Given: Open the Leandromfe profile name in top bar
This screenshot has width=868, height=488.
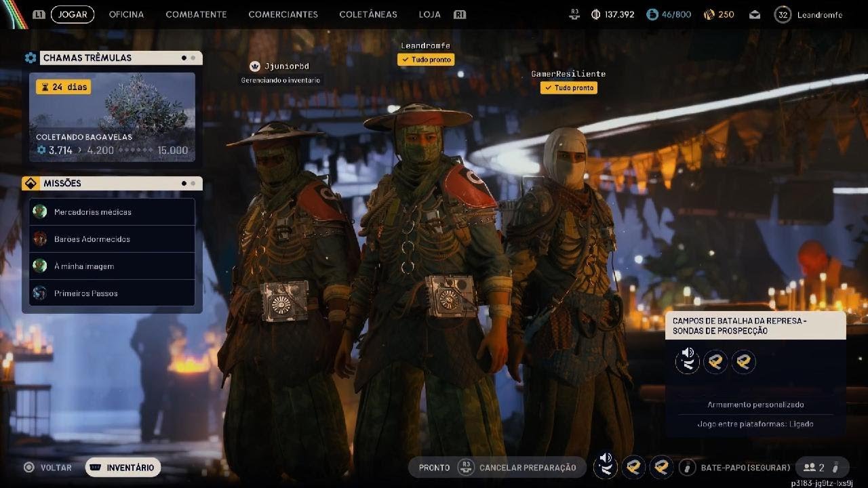Looking at the screenshot, I should (x=819, y=15).
